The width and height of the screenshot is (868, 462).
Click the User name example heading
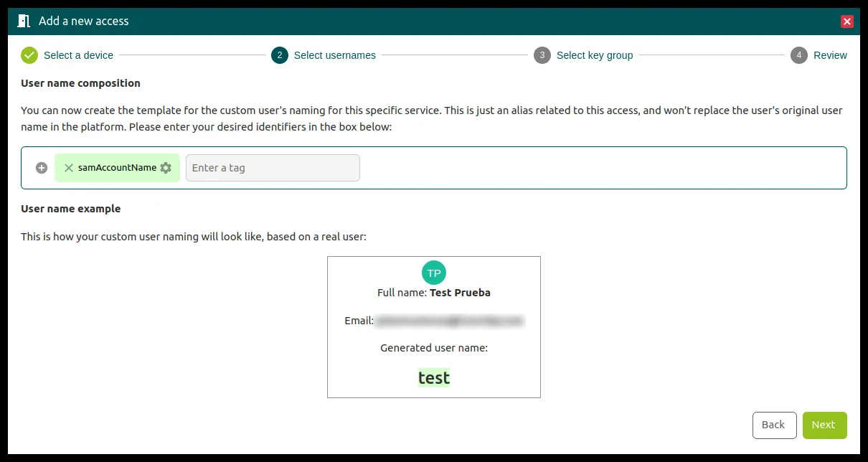coord(71,209)
